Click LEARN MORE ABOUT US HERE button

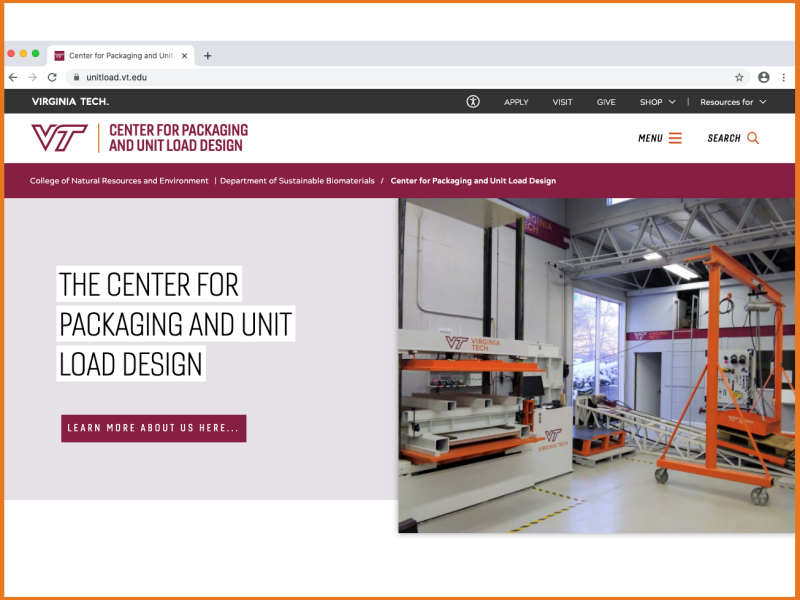click(x=154, y=428)
